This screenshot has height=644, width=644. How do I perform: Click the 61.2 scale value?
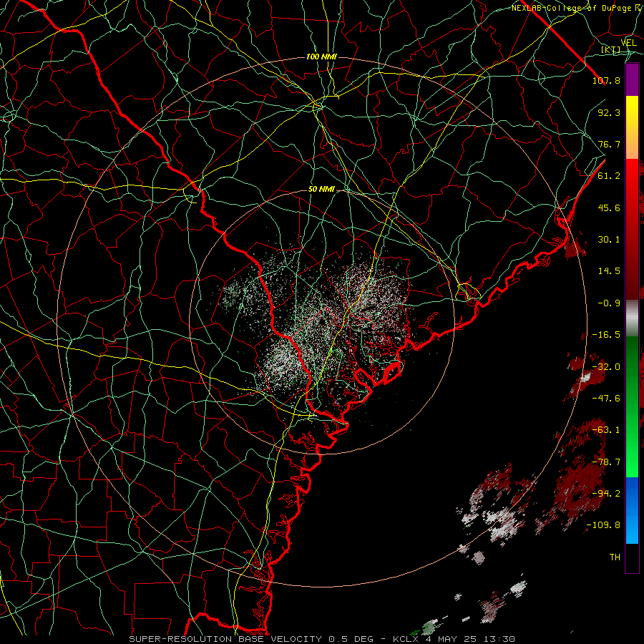(x=609, y=176)
